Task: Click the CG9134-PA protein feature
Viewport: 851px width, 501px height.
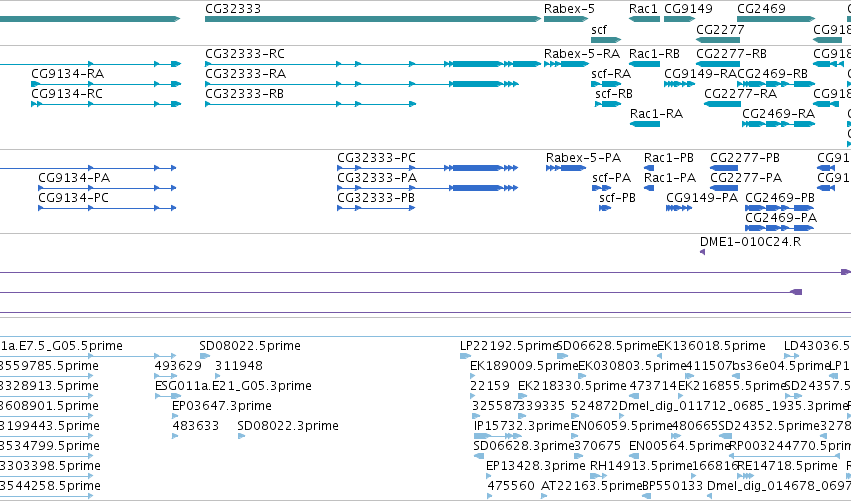Action: coord(107,188)
